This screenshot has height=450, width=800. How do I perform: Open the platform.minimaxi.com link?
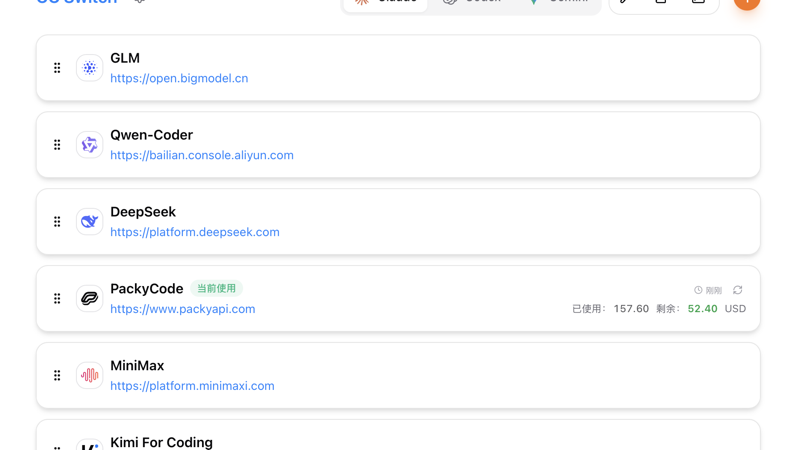click(192, 386)
